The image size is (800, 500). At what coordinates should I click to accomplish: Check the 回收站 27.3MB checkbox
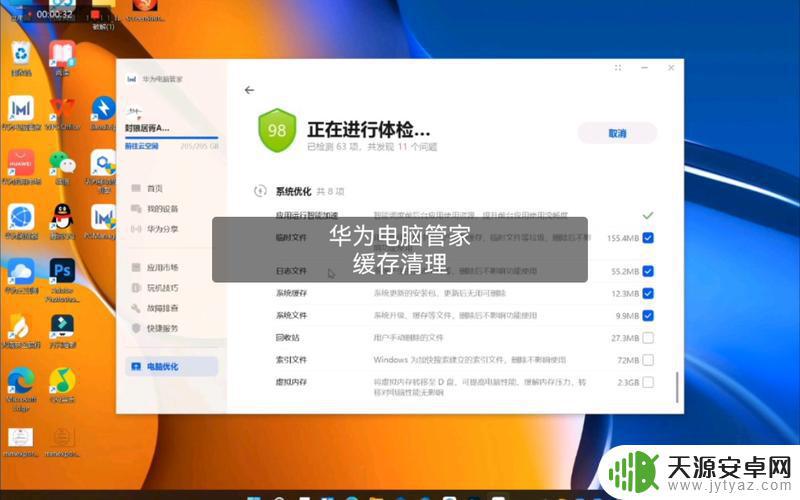(x=648, y=338)
